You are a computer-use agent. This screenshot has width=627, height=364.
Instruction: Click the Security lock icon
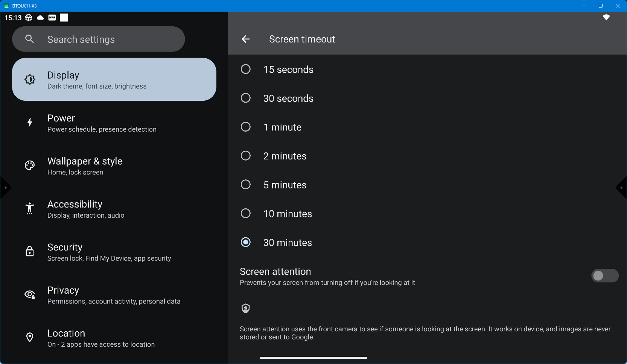pos(30,252)
